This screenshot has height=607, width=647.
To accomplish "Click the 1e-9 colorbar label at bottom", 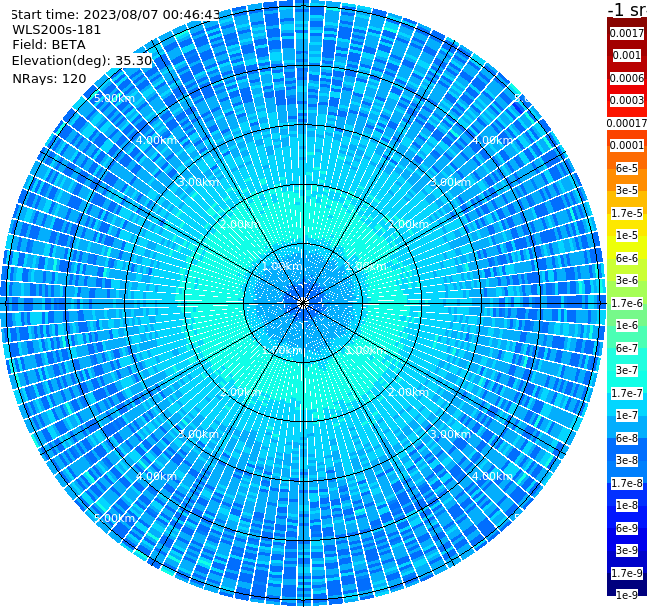I will 627,595.
